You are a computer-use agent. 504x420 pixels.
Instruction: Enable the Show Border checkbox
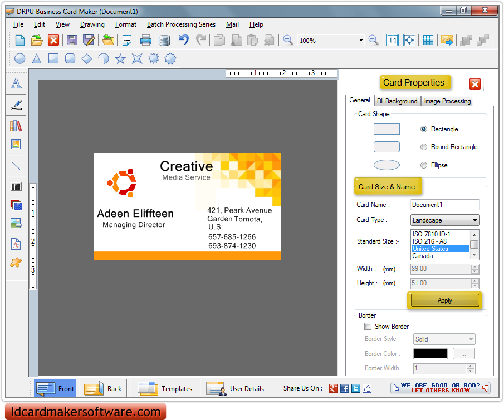click(x=368, y=326)
